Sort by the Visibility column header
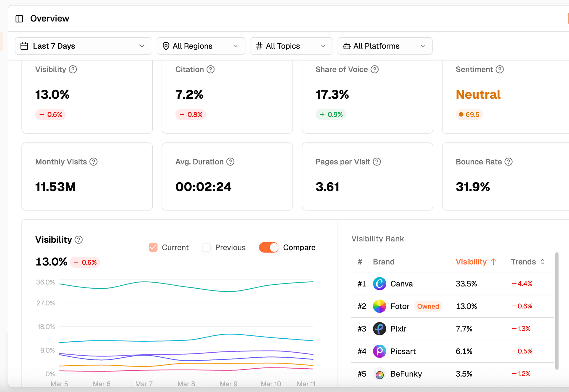This screenshot has width=569, height=392. [476, 262]
